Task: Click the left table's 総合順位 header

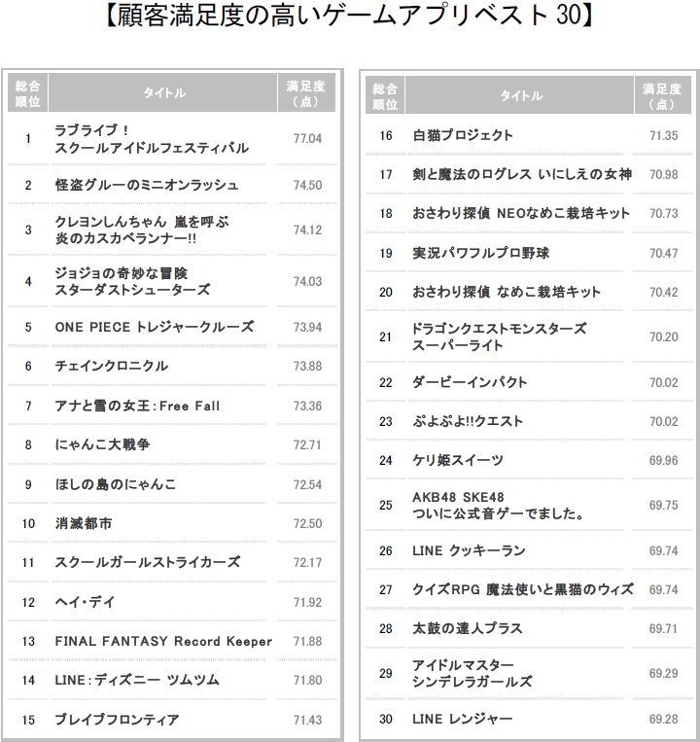Action: (28, 93)
